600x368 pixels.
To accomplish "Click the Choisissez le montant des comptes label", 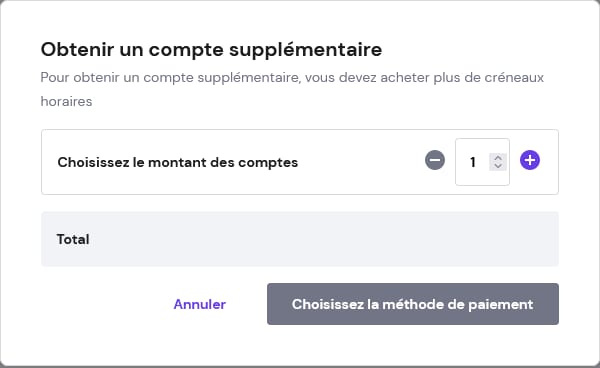I will point(178,162).
